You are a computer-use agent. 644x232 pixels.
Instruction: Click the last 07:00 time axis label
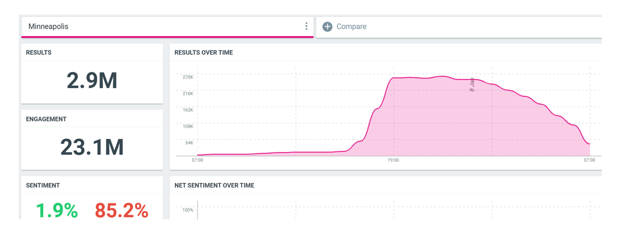point(589,160)
